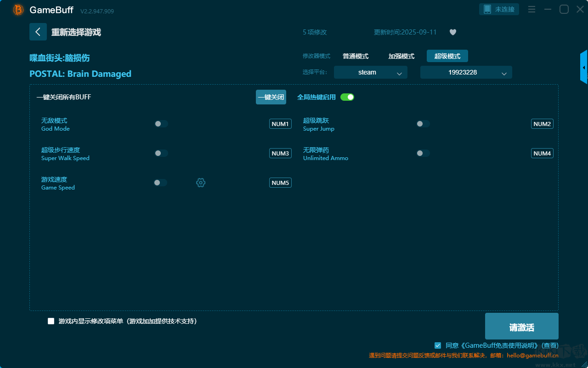
Task: Enable the God Mode toggle
Action: (161, 124)
